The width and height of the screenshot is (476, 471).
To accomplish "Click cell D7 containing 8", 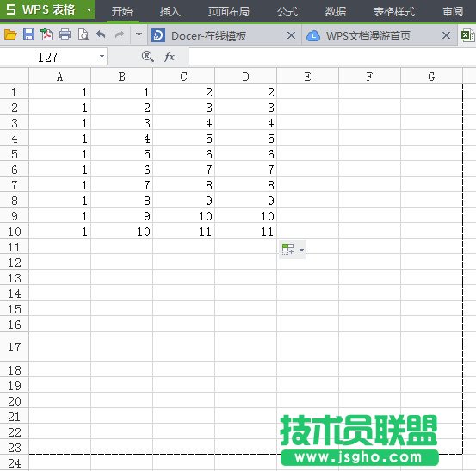I will point(245,185).
